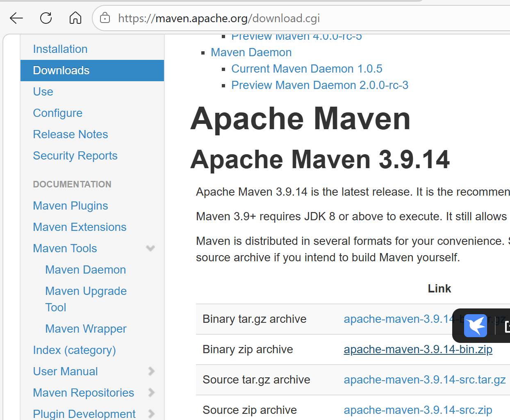Screen dimensions: 510x420
Task: Go back with the browser back arrow
Action: pos(16,18)
